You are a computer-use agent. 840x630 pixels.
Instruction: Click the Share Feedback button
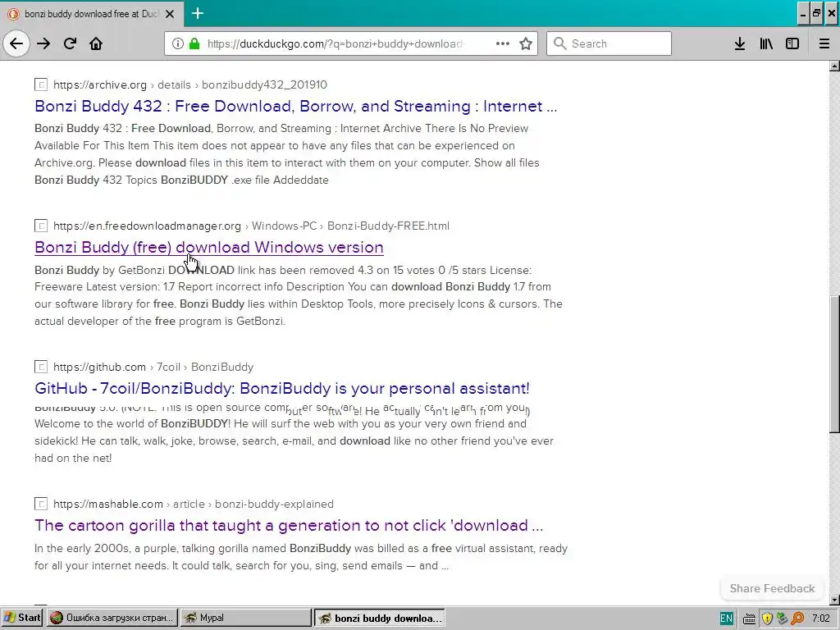[x=772, y=588]
